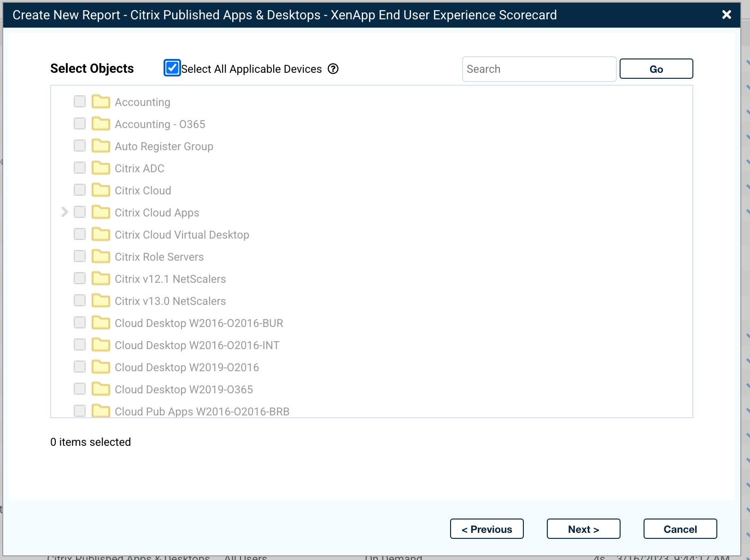Click the Accounting - O365 folder icon
750x560 pixels.
[x=100, y=123]
